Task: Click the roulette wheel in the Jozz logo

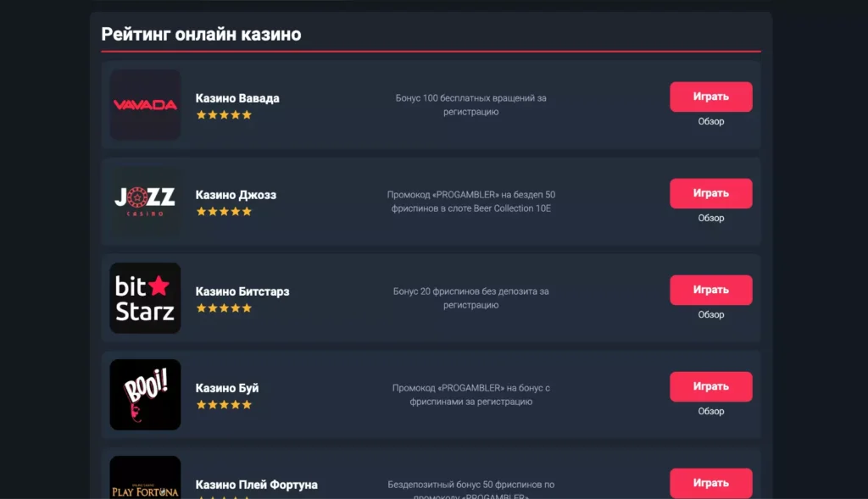Action: (x=138, y=195)
